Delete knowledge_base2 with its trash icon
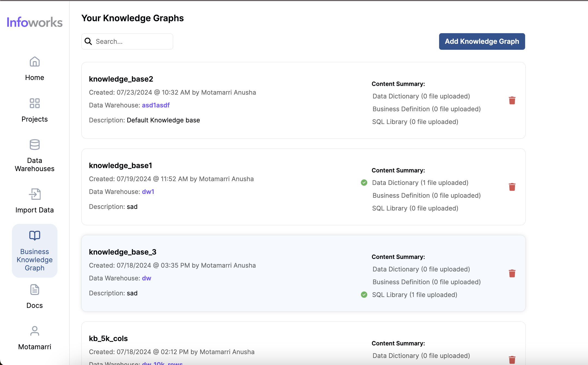The height and width of the screenshot is (365, 588). click(x=512, y=100)
